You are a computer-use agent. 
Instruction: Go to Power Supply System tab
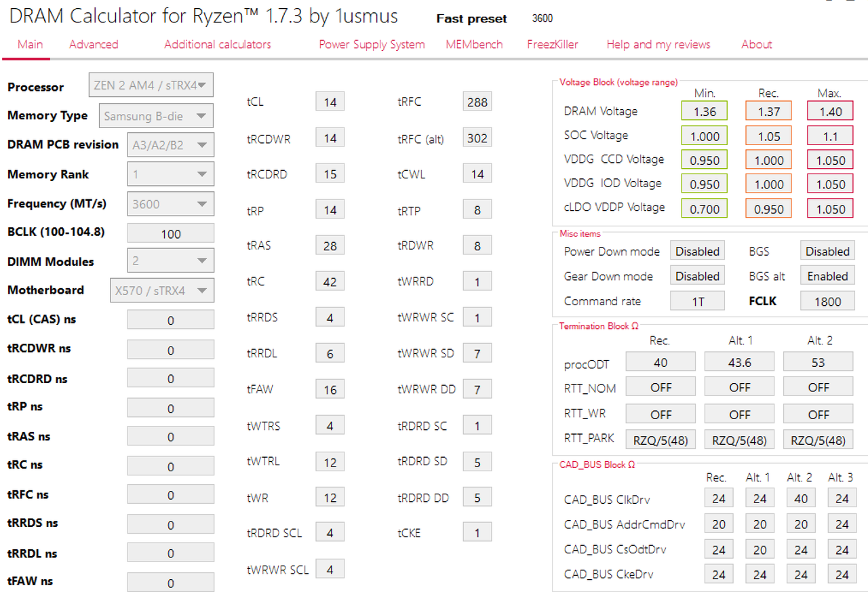tap(372, 45)
